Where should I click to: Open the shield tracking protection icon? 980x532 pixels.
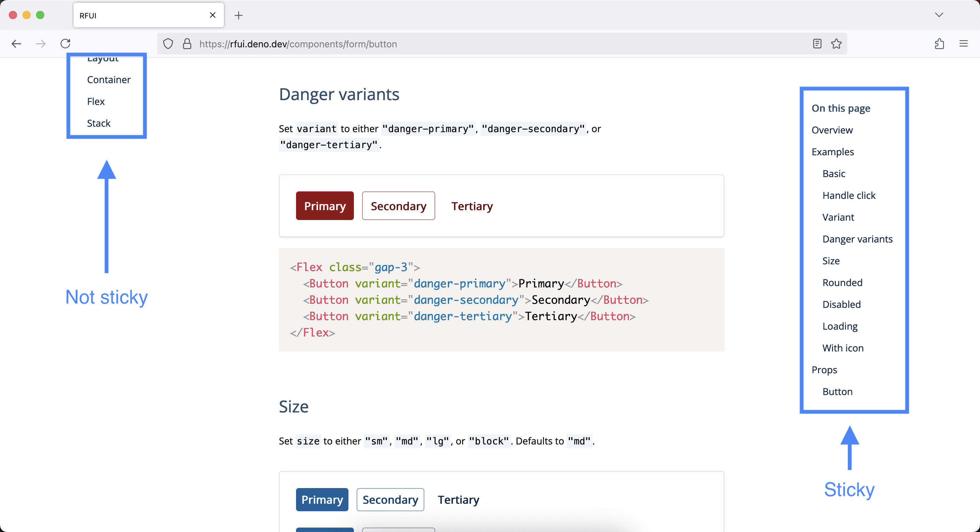coord(168,44)
